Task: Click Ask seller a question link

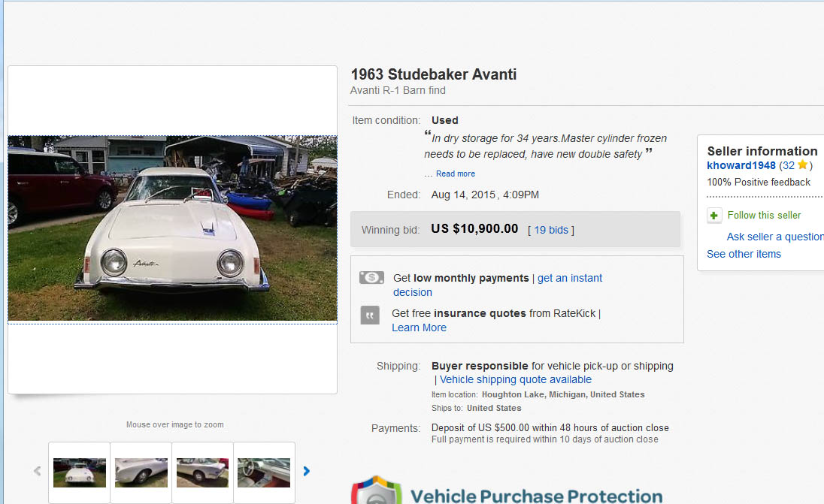Action: (775, 237)
